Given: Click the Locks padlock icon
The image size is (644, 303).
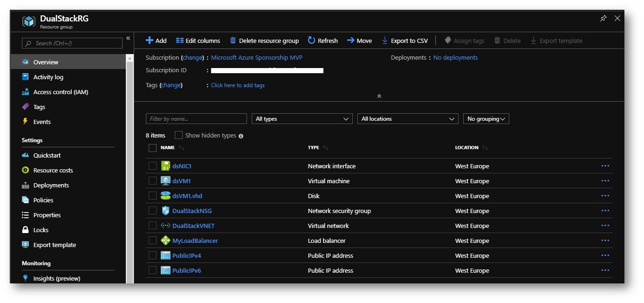Looking at the screenshot, I should point(26,230).
